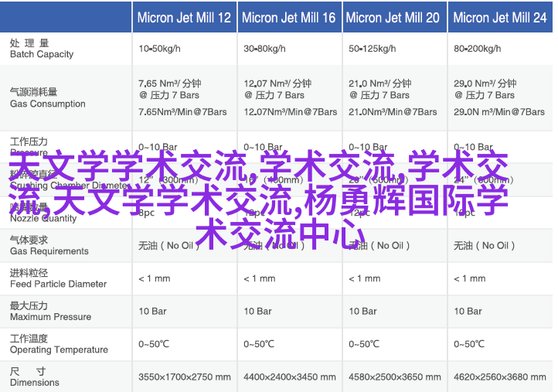Click the '21.0Nm³/Min@7Bars' gas consumption text
The height and width of the screenshot is (392, 558).
pos(393,112)
